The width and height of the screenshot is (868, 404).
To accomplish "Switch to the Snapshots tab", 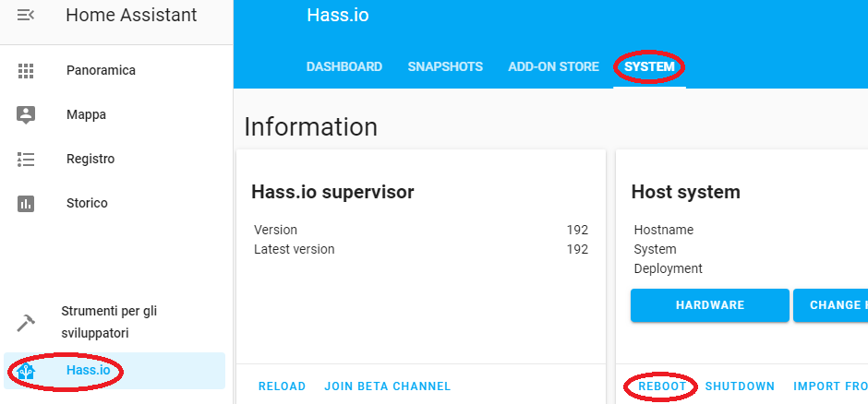I will 446,67.
